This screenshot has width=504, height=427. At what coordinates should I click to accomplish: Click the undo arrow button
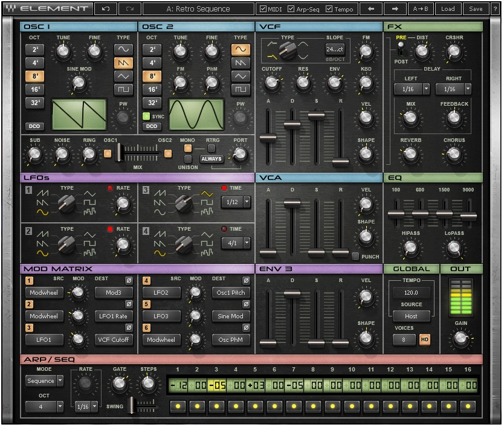106,9
